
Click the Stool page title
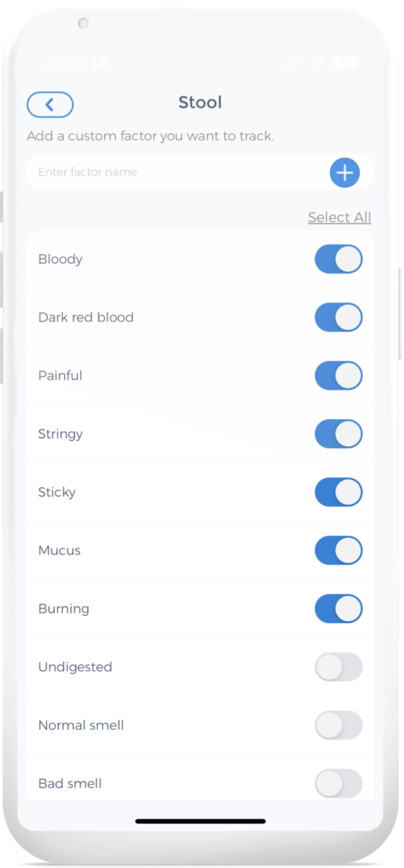200,103
